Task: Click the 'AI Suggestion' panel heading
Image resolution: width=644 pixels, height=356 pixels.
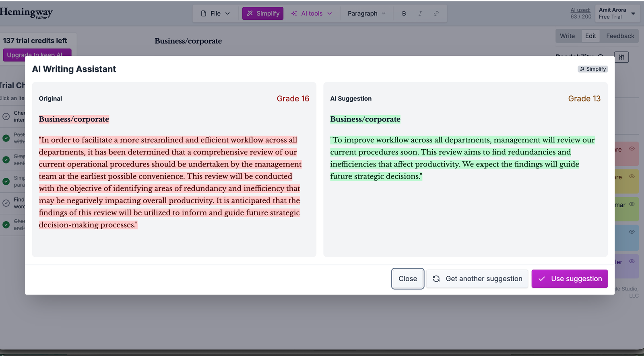Action: coord(351,99)
